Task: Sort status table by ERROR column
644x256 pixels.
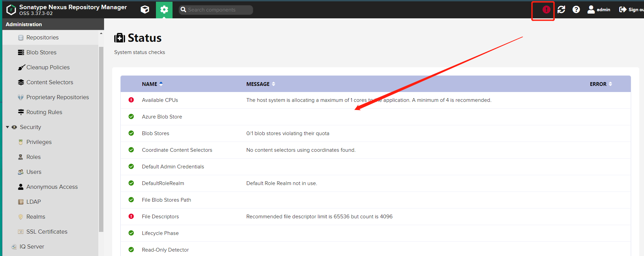Action: coord(598,84)
